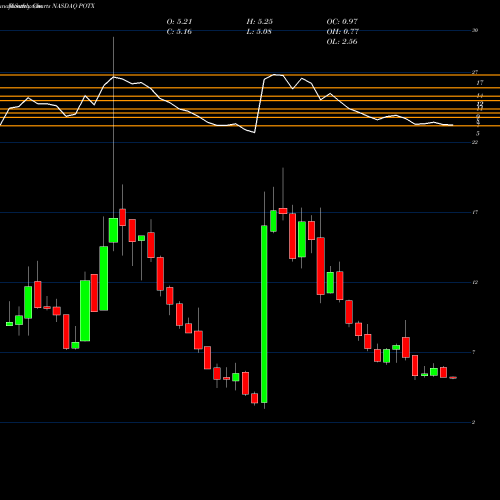Click the 27 price axis label
Viewport: 500px width, 500px height.
coord(475,72)
